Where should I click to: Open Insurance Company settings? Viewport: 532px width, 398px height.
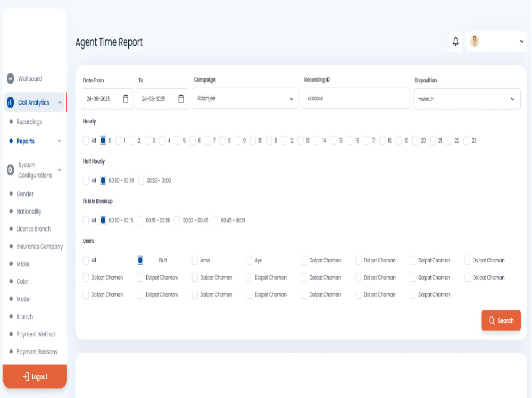(x=40, y=247)
